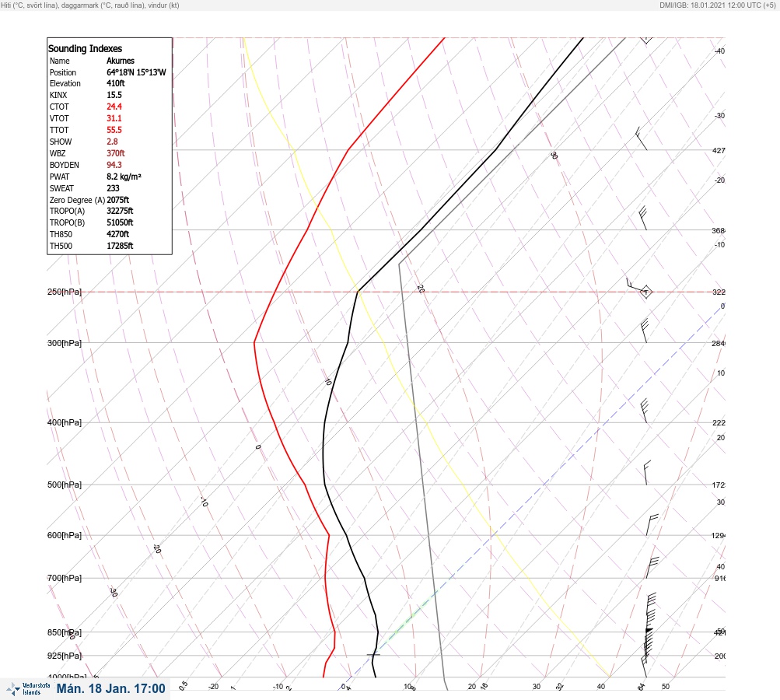This screenshot has width=780, height=700.
Task: Click the Veðurstofa Íslands logo
Action: [28, 689]
